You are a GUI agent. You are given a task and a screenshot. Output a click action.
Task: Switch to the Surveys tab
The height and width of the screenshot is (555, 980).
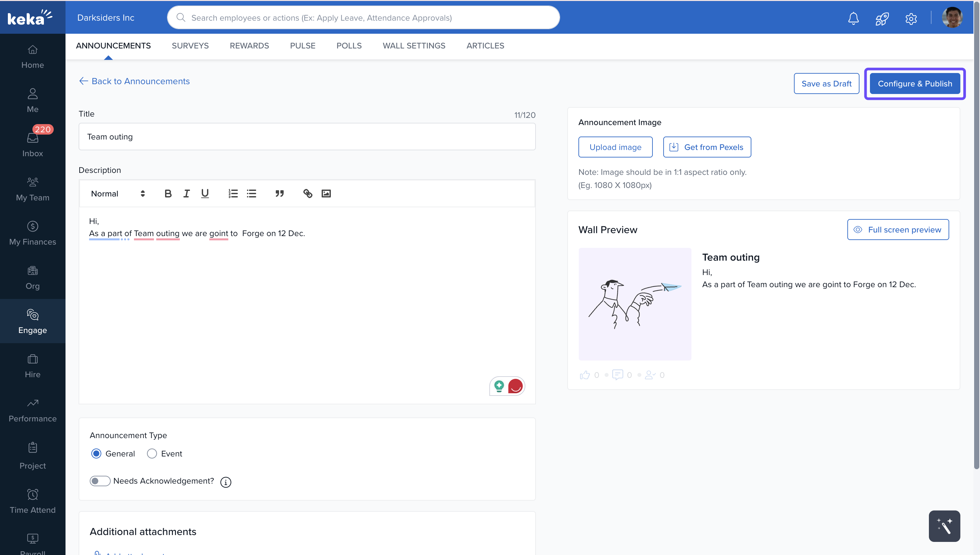pos(190,46)
